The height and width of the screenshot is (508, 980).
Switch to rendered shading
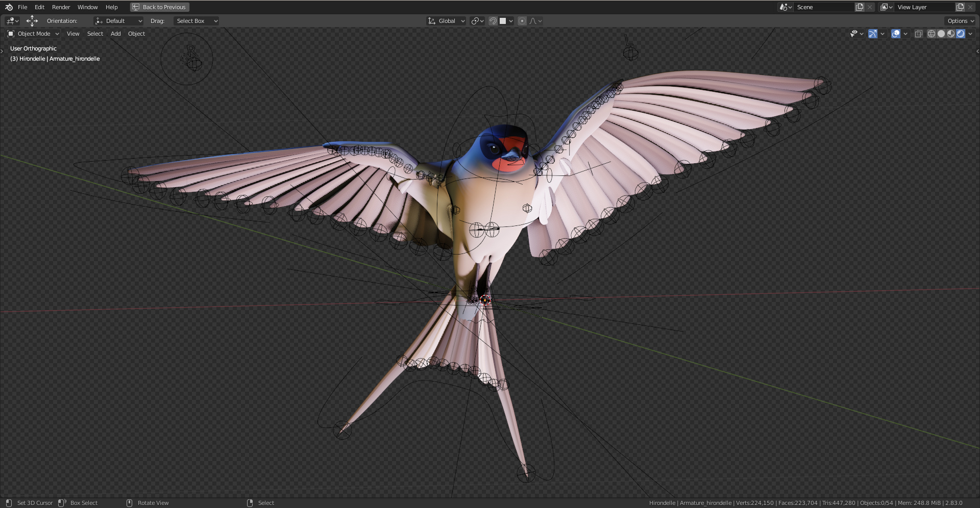(x=961, y=34)
